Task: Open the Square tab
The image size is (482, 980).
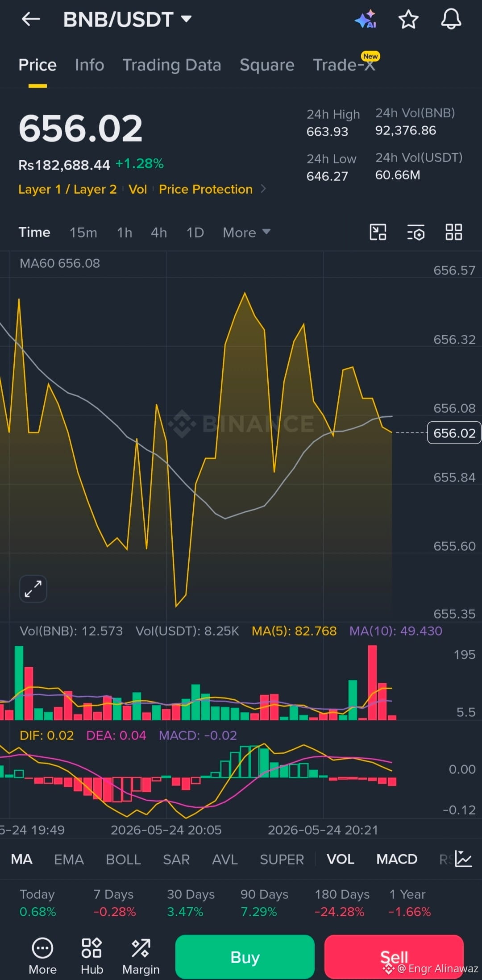Action: (x=267, y=65)
